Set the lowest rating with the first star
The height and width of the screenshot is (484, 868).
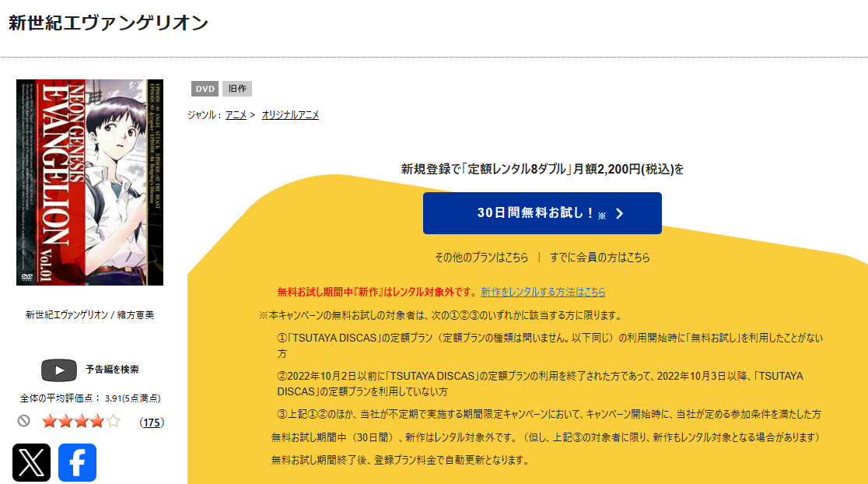coord(51,420)
